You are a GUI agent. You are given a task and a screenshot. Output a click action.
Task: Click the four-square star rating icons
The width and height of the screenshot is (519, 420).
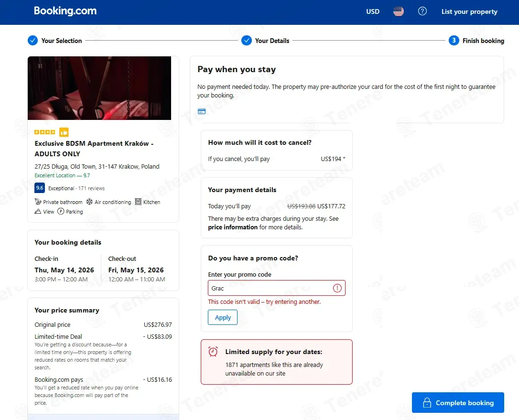point(45,132)
